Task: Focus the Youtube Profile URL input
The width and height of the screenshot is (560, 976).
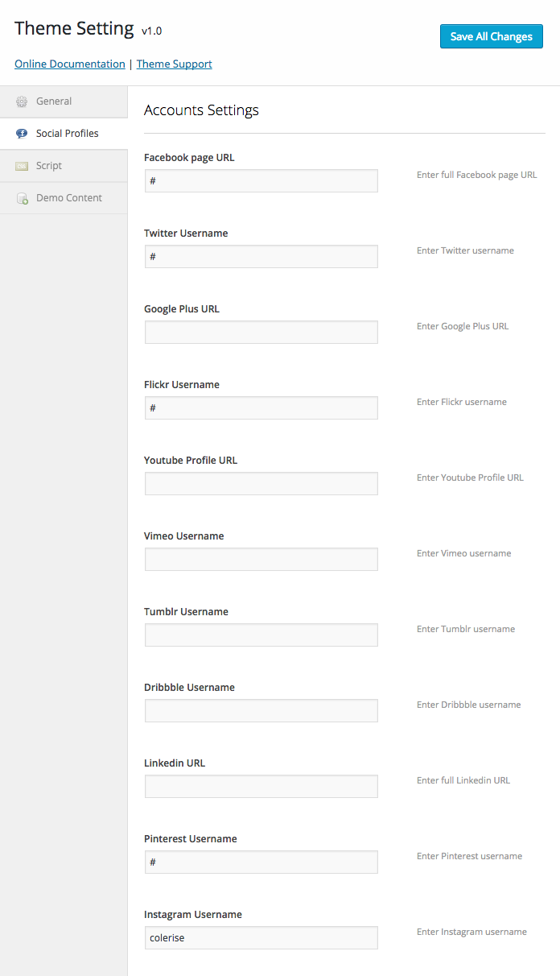Action: click(x=261, y=484)
